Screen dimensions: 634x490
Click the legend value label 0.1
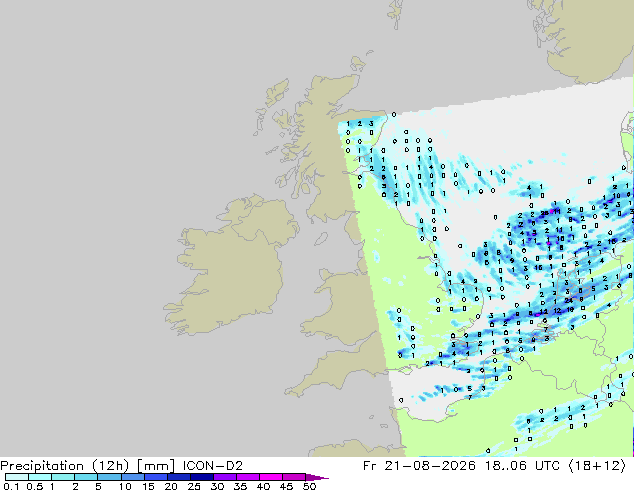point(11,486)
